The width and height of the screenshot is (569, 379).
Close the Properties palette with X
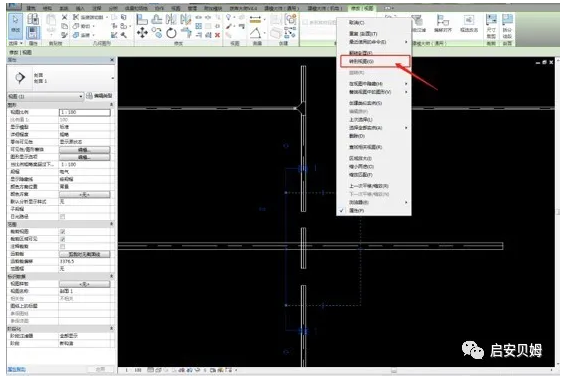[x=112, y=60]
